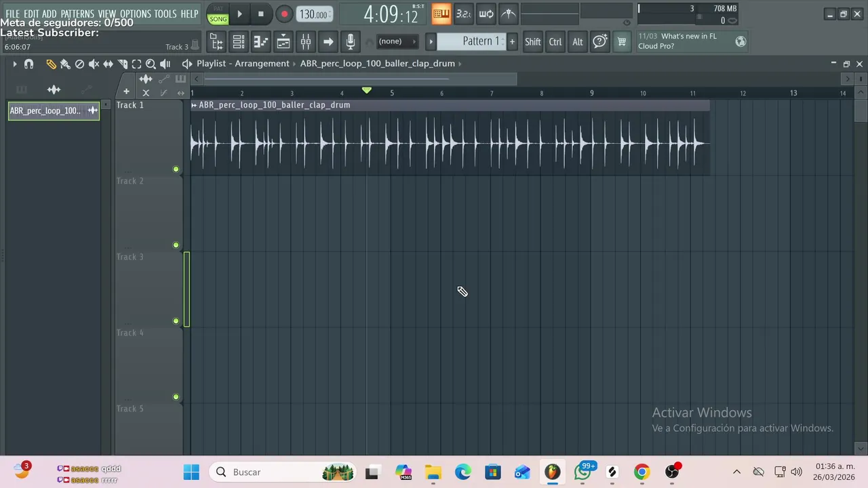Open the ADD menu
868x488 pixels.
click(50, 14)
